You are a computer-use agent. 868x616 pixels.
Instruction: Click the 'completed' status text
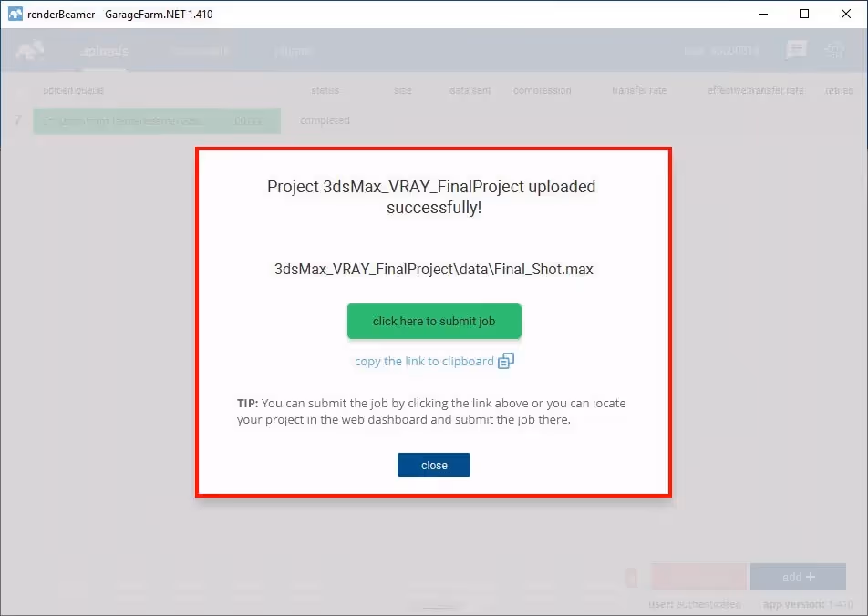325,120
